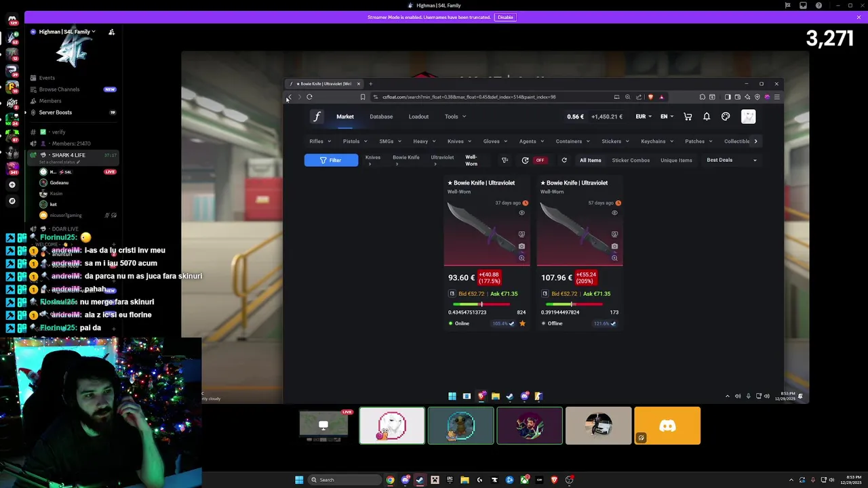The height and width of the screenshot is (488, 868).
Task: Go to the CSFloat home logo
Action: coord(317,117)
